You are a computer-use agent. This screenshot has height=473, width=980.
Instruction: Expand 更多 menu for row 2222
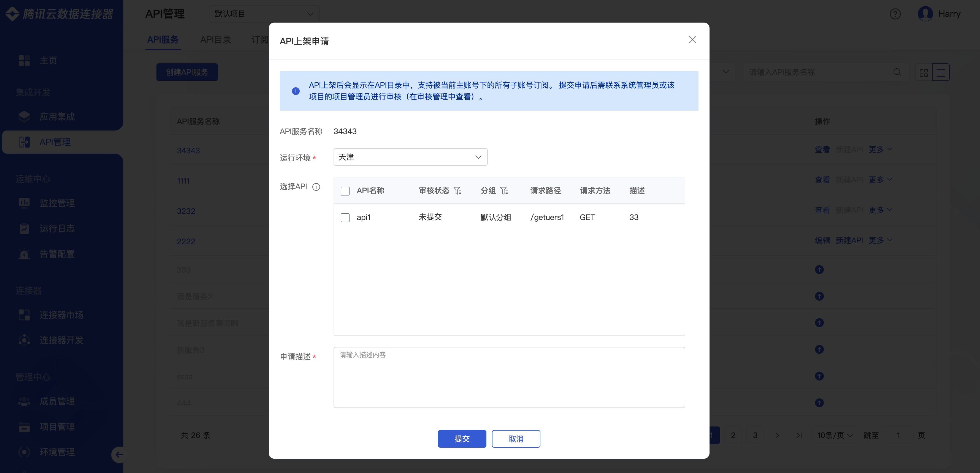click(880, 241)
